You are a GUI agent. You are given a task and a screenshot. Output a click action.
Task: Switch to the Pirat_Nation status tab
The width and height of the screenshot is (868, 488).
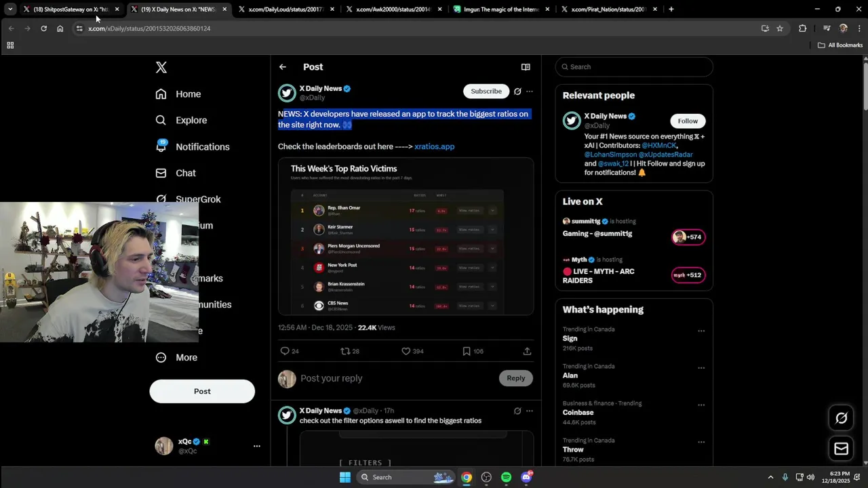pyautogui.click(x=608, y=9)
